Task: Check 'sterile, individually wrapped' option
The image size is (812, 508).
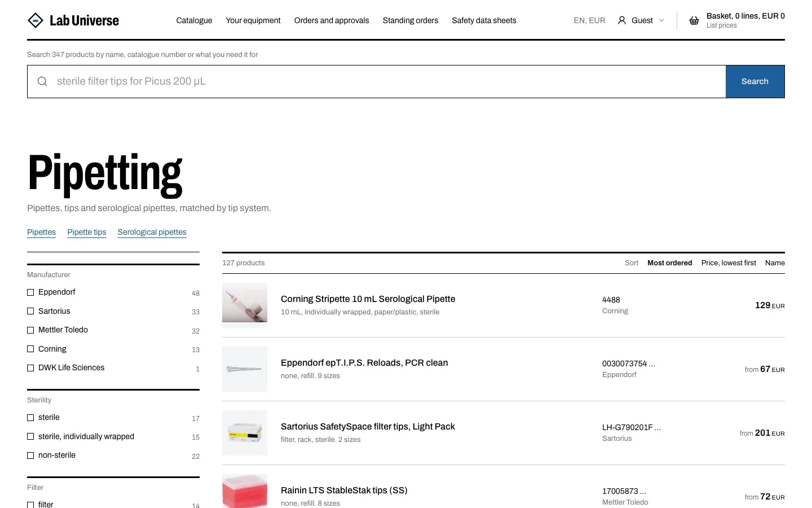Action: tap(30, 436)
